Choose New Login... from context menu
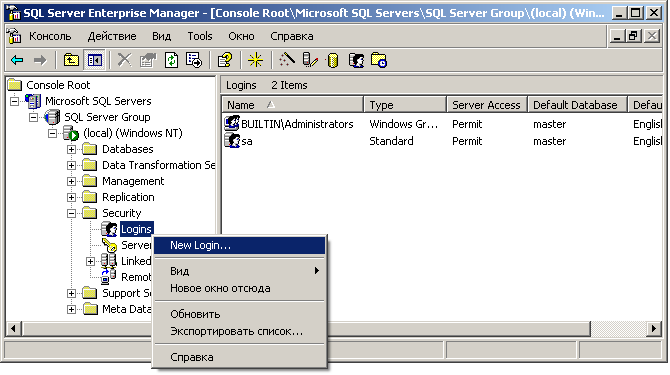 (x=239, y=246)
